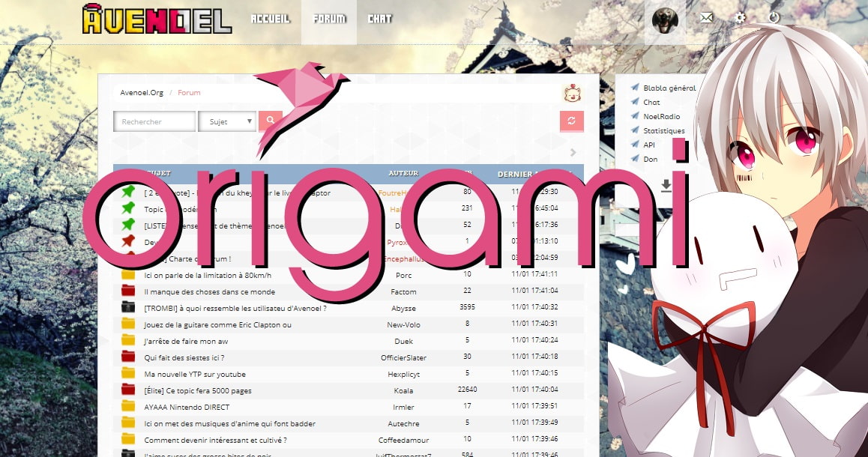The width and height of the screenshot is (868, 457).
Task: Click author name Koala
Action: 403,390
